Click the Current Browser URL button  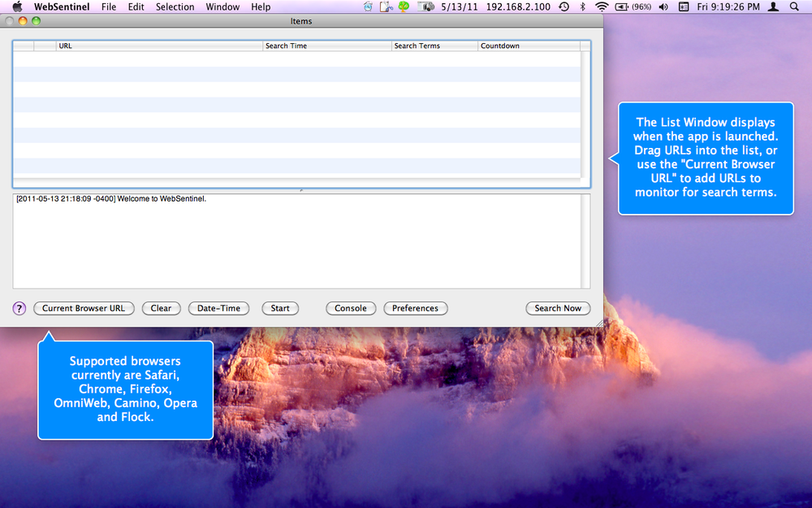pos(84,308)
